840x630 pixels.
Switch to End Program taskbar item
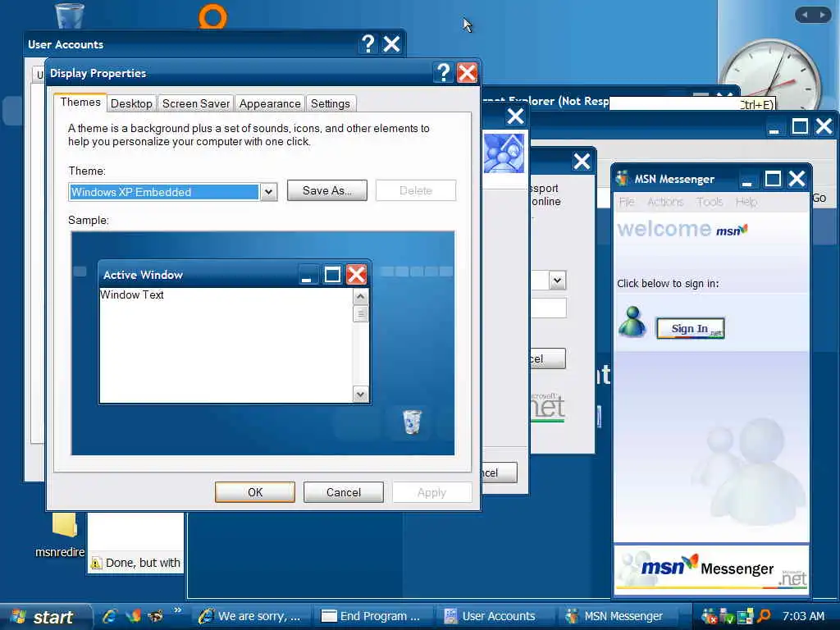point(371,616)
